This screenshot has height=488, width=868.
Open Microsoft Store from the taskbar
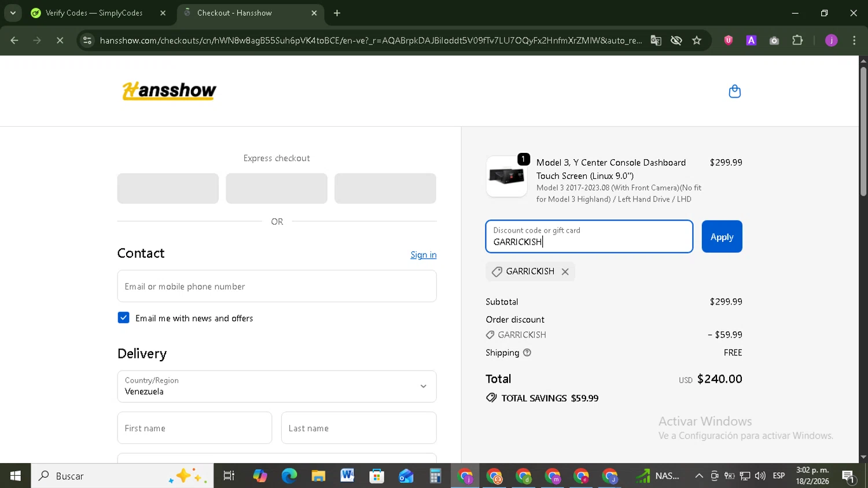pyautogui.click(x=377, y=476)
